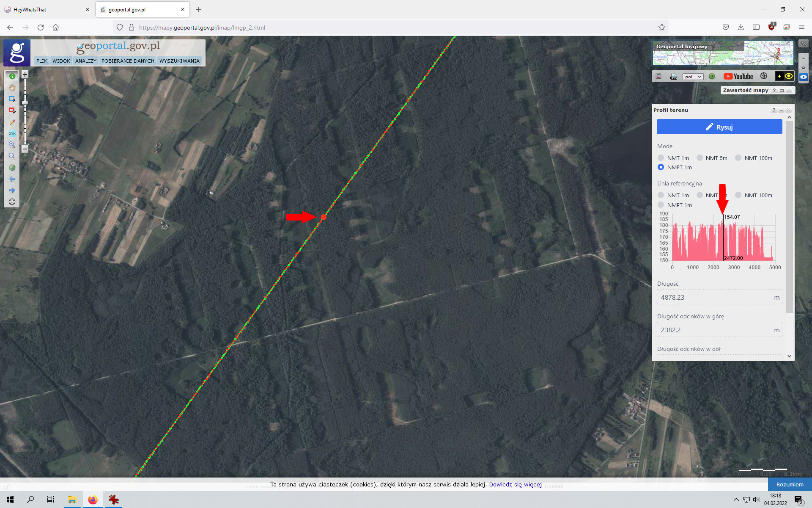Screen dimensions: 812x508
Task: Click the magnifier zoom-in tool
Action: click(x=12, y=145)
